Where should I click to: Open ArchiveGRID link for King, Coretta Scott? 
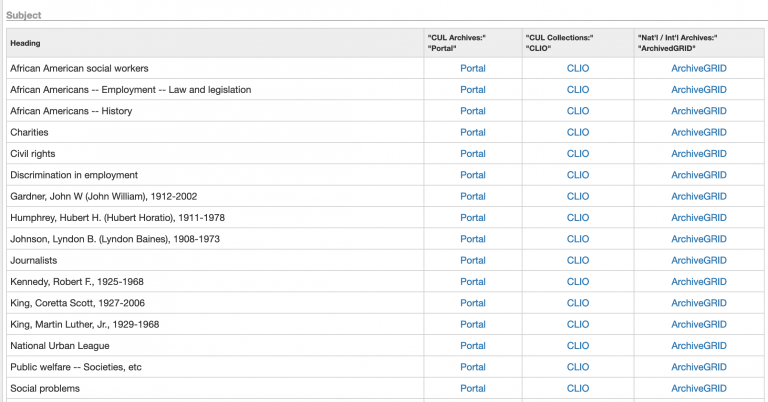[x=699, y=303]
